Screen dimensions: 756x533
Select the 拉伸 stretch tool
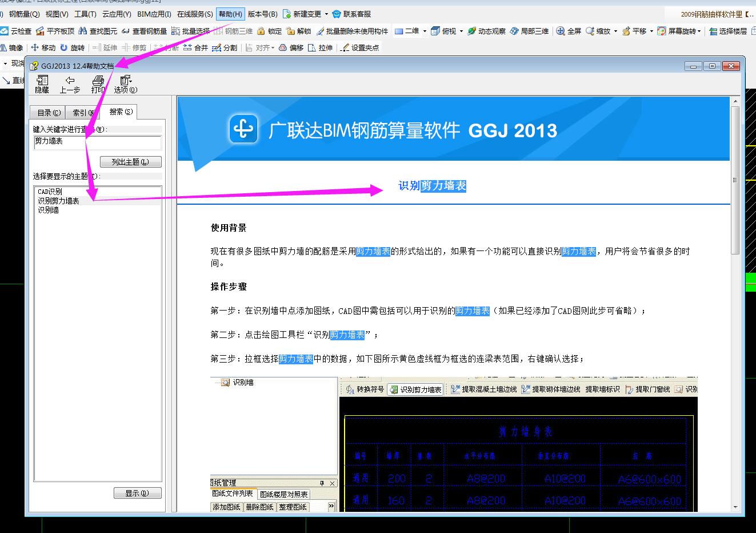point(320,48)
